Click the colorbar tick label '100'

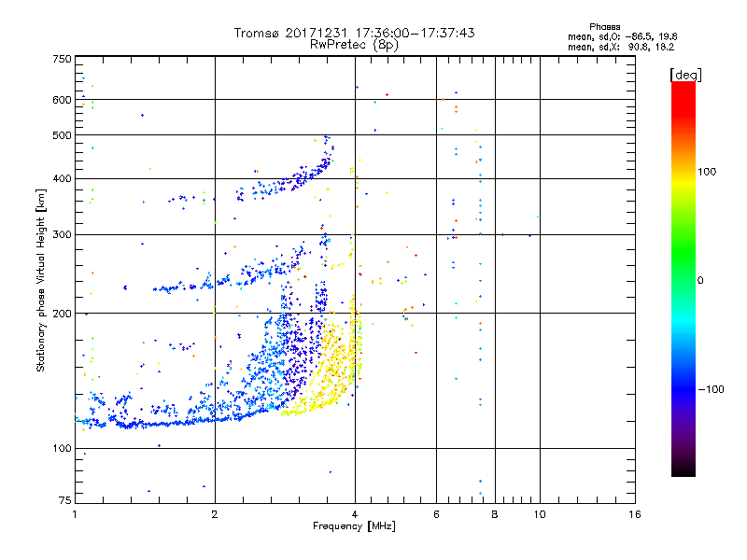click(x=707, y=172)
